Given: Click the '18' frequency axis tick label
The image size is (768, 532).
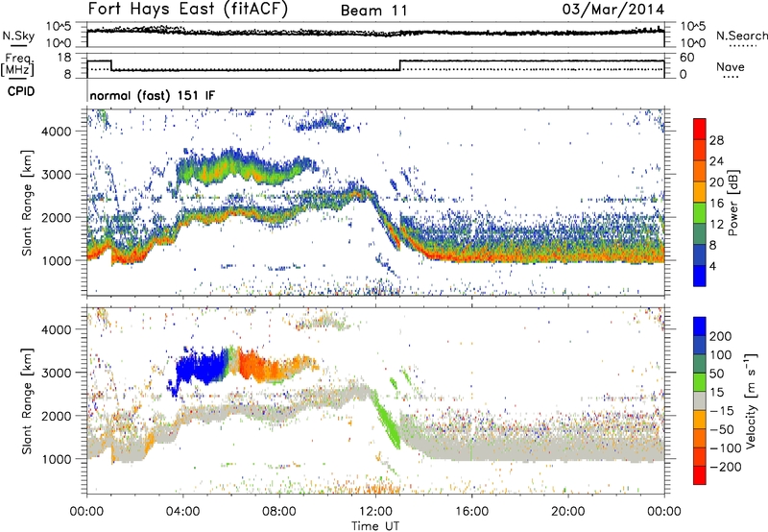Looking at the screenshot, I should [63, 58].
